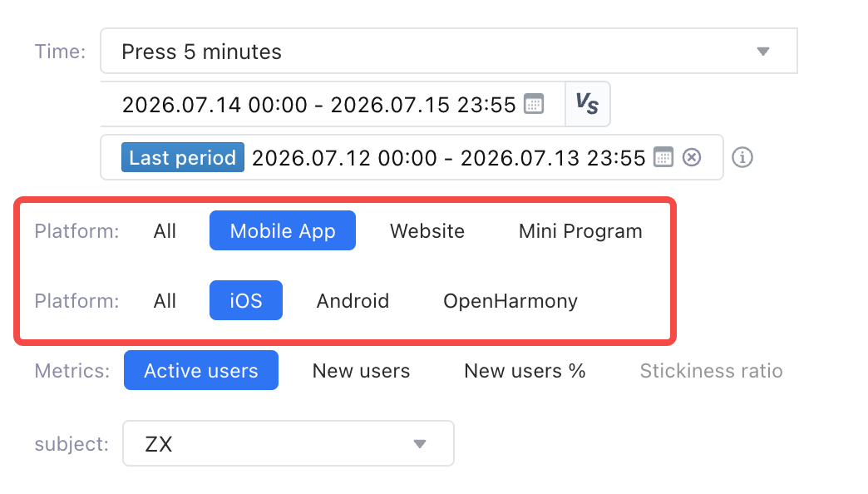This screenshot has width=868, height=494.
Task: Choose Android as the platform
Action: tap(353, 301)
